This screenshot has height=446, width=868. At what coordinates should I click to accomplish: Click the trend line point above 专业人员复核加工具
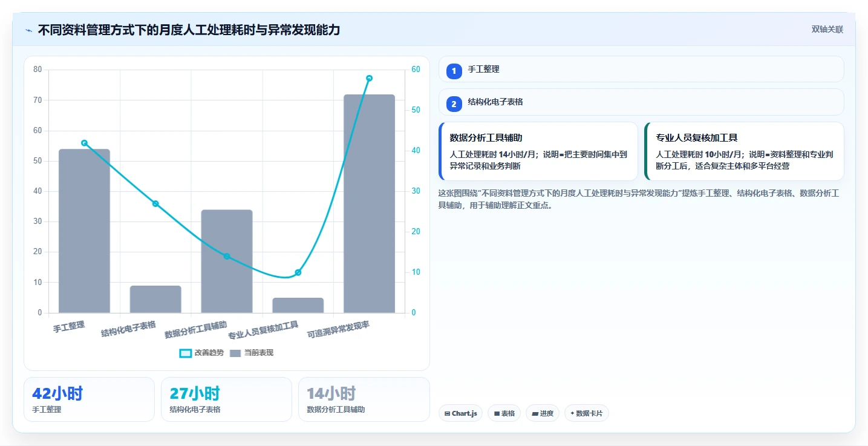(298, 272)
